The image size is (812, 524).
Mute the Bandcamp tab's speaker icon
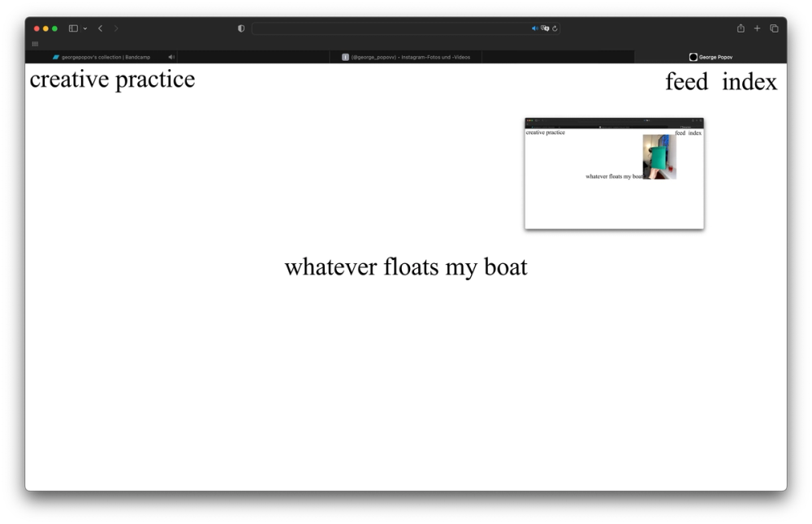(171, 57)
